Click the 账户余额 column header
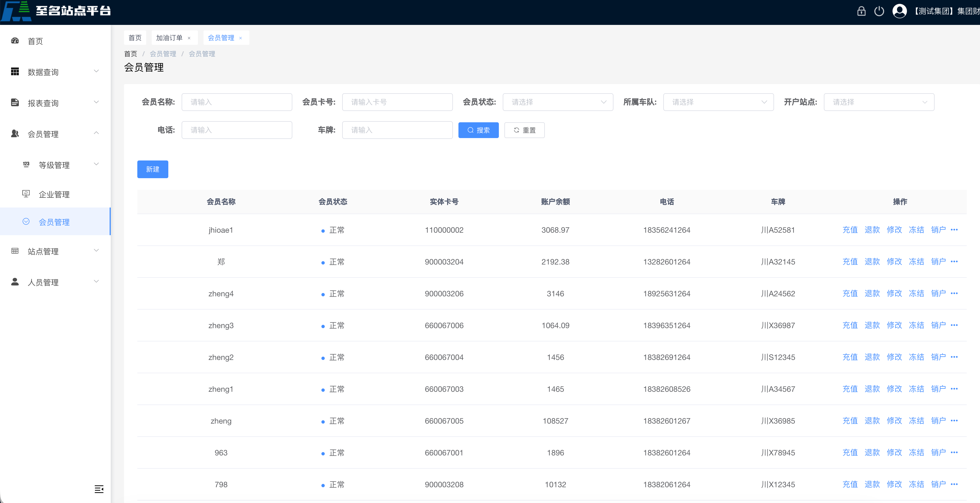Viewport: 980px width, 503px height. (555, 202)
